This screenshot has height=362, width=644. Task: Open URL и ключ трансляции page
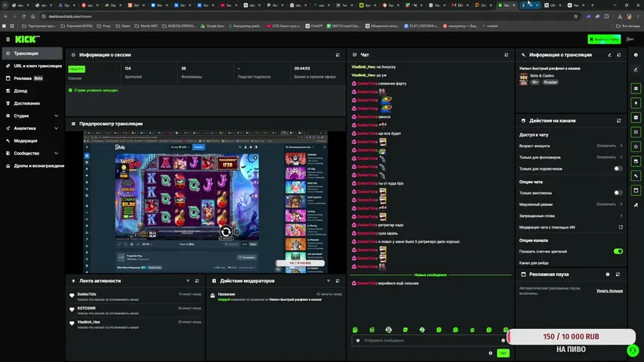click(32, 66)
